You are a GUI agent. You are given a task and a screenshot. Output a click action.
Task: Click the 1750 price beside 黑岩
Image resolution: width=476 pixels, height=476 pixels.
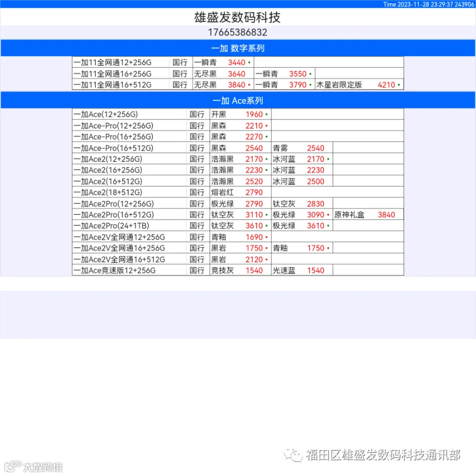[254, 248]
